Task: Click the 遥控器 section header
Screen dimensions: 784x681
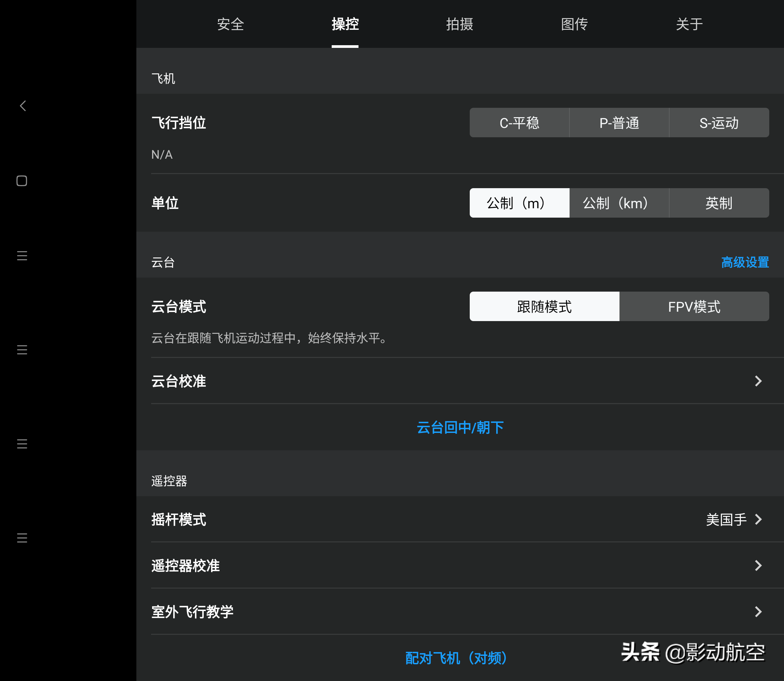Action: coord(169,481)
